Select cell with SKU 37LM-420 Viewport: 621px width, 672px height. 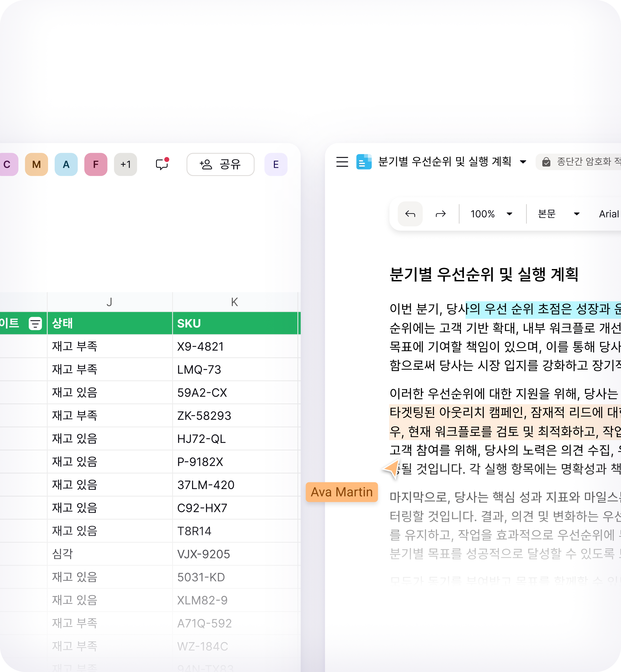point(235,485)
